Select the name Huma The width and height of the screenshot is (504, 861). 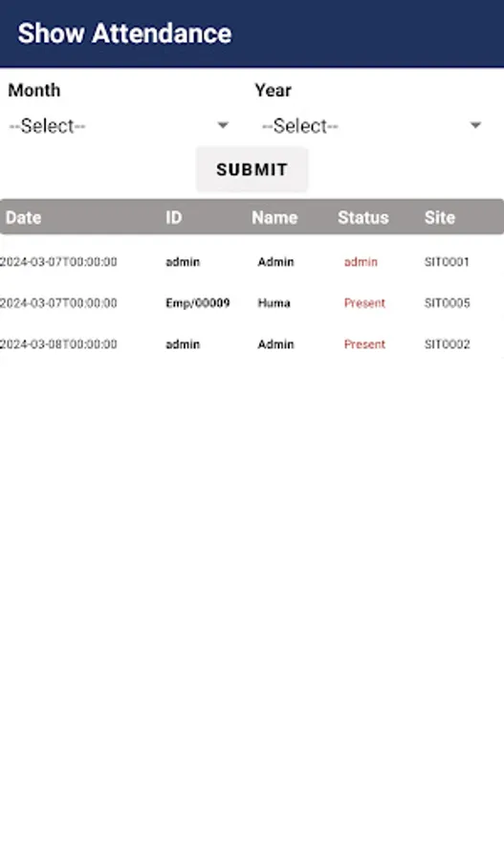pyautogui.click(x=274, y=303)
